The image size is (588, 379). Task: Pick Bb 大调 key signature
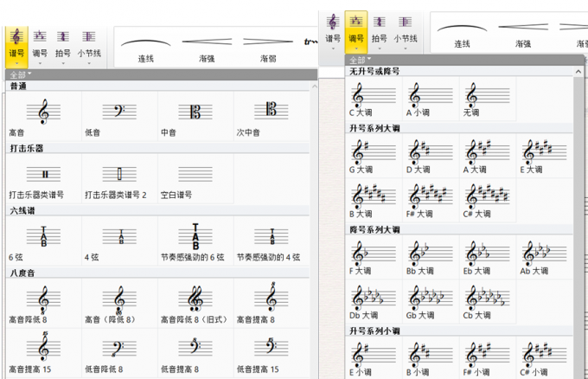click(x=431, y=257)
